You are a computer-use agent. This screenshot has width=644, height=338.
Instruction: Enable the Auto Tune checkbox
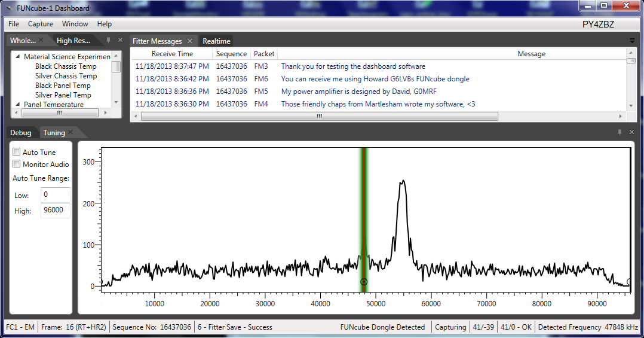[17, 153]
